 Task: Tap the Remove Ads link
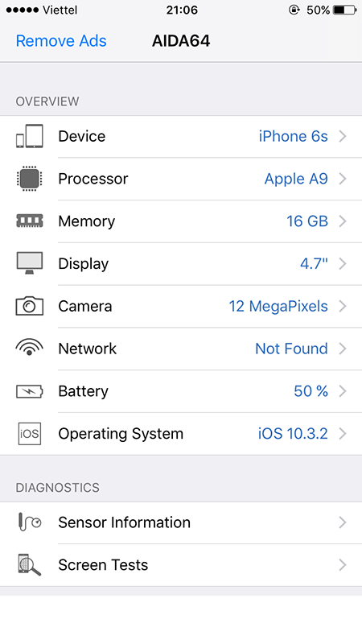(61, 41)
